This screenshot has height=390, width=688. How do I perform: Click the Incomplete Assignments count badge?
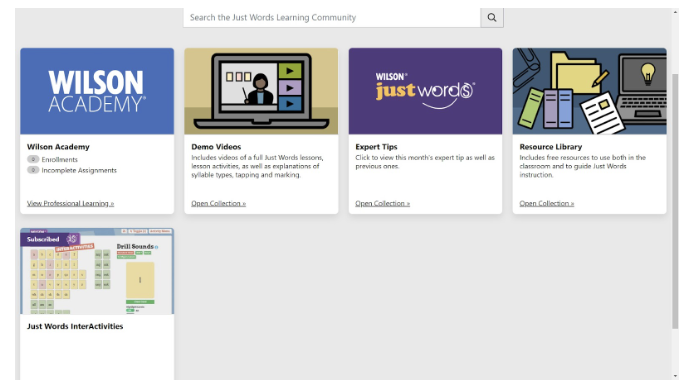click(33, 170)
